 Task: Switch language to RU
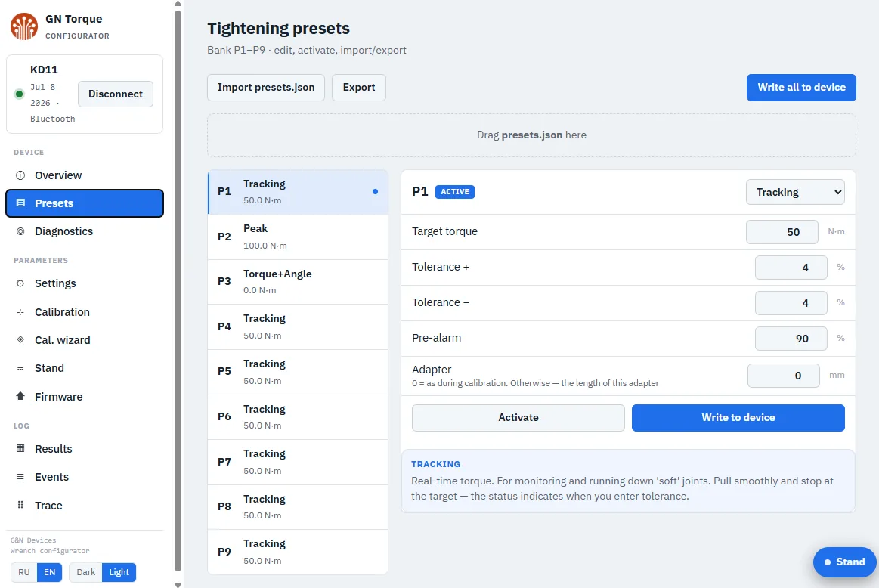coord(24,572)
